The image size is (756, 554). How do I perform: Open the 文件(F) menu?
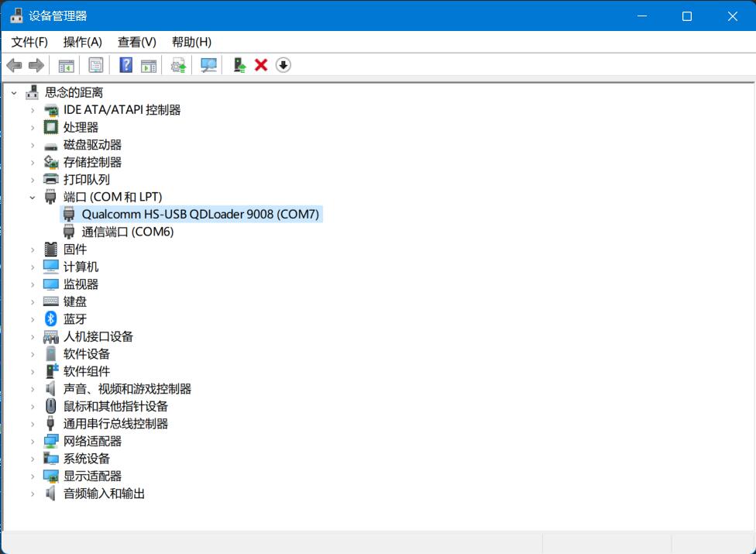pos(28,42)
